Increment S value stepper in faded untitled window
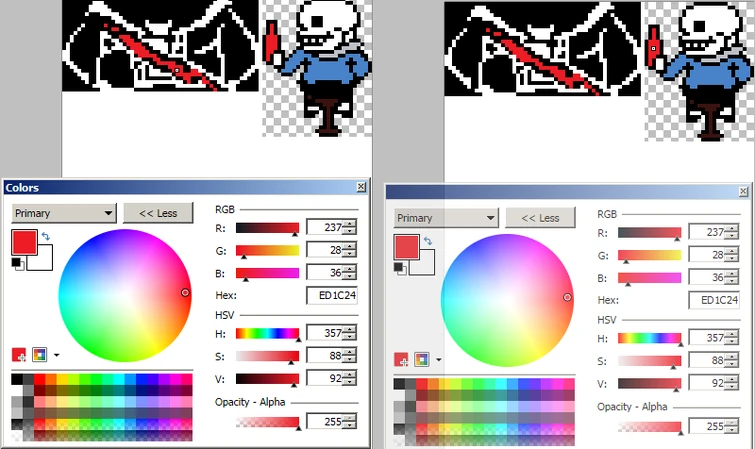The height and width of the screenshot is (449, 755). [732, 357]
